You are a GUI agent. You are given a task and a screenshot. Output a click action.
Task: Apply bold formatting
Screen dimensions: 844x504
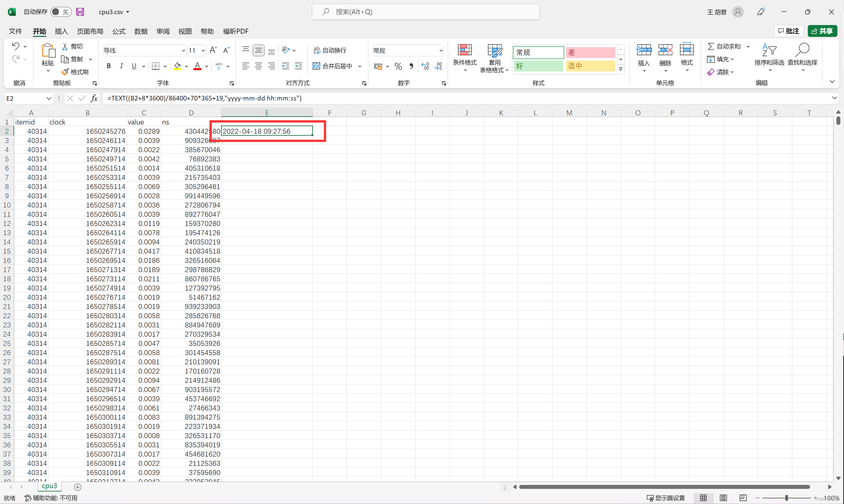(x=109, y=66)
